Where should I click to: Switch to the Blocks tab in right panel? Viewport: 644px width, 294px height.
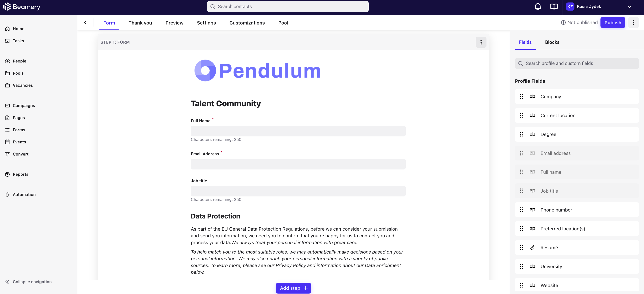point(552,42)
